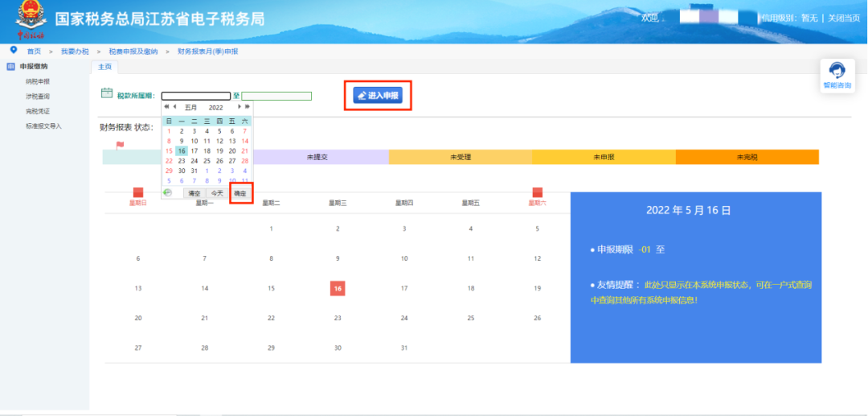The height and width of the screenshot is (416, 868).
Task: Open 智能咨询 customer service icon
Action: [x=837, y=76]
